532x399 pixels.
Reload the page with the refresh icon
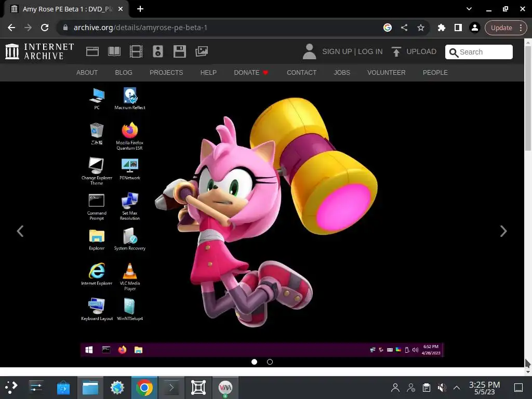pyautogui.click(x=45, y=28)
